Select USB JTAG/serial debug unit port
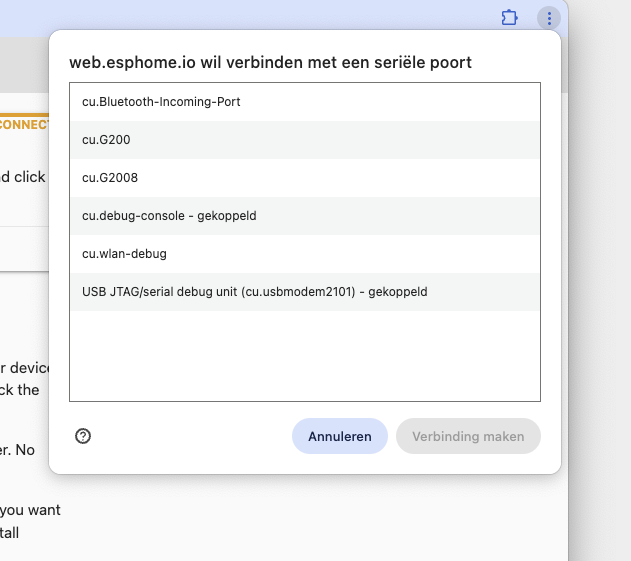The image size is (631, 561). 304,292
